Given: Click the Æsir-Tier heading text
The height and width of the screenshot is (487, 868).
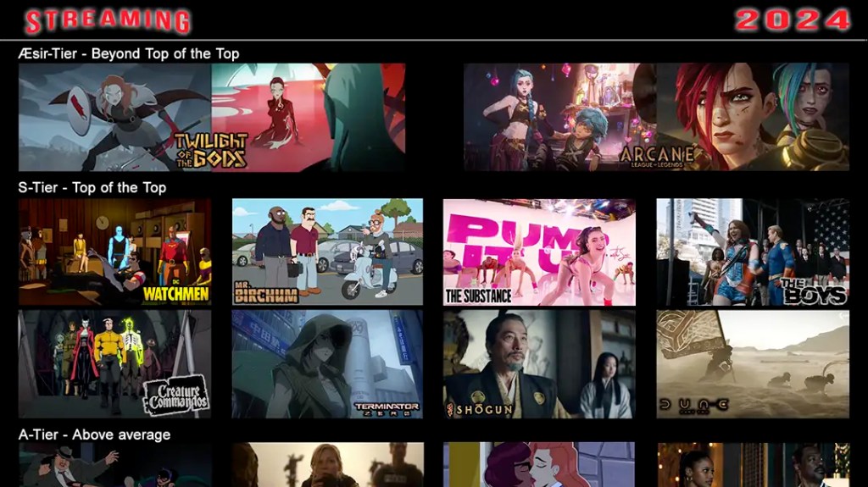Looking at the screenshot, I should point(129,53).
